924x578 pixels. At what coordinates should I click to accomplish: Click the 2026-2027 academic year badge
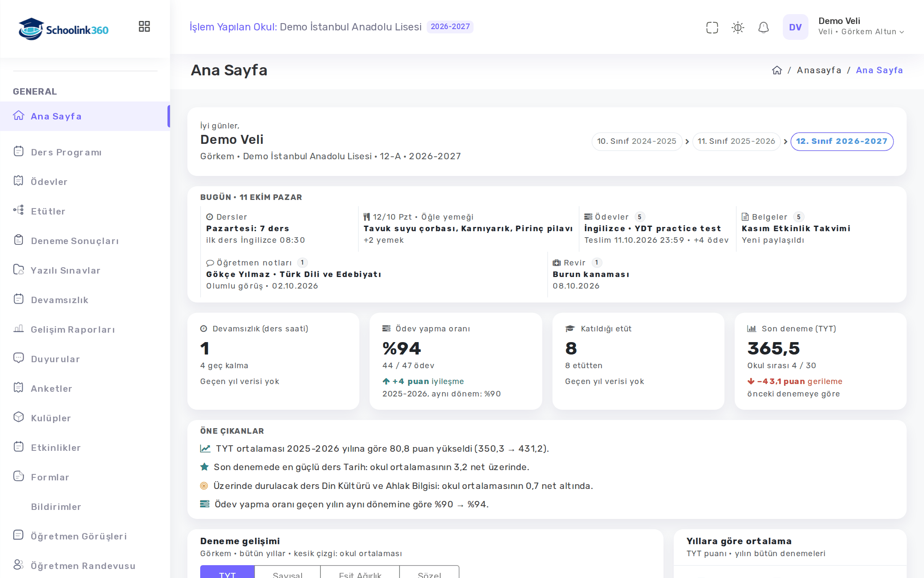(x=450, y=27)
